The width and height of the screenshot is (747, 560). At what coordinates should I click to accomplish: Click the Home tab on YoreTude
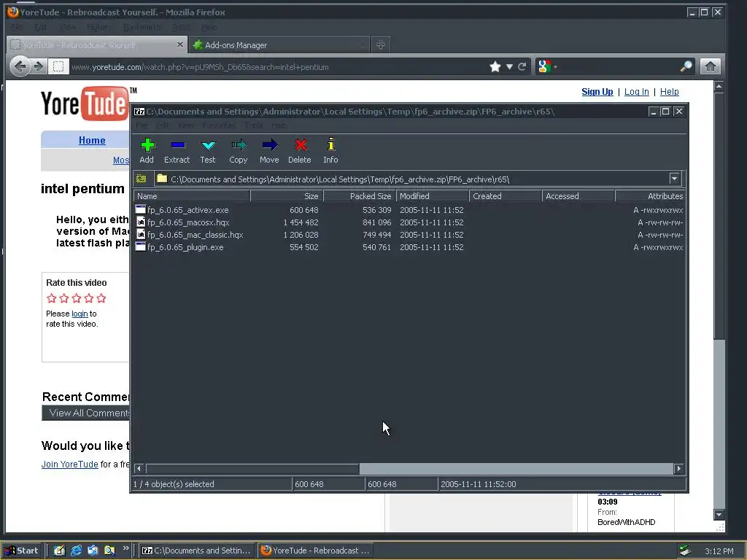[x=92, y=140]
